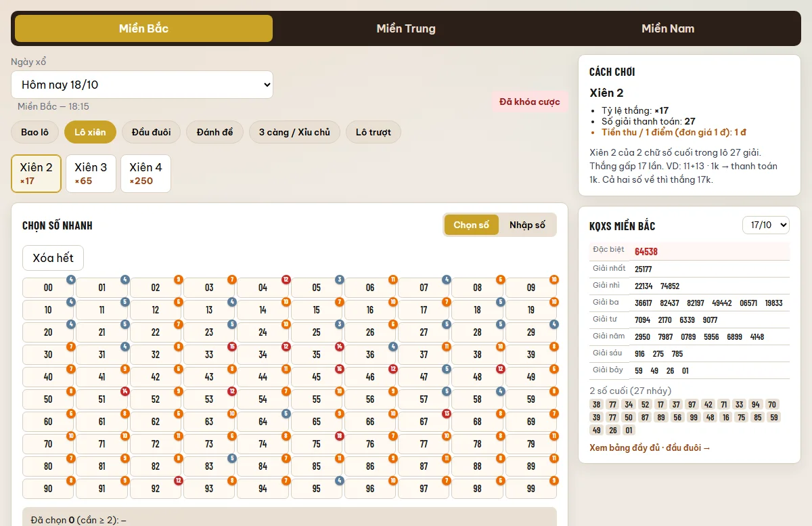The width and height of the screenshot is (812, 526).
Task: Click the Giải tư result 7094
Action: (642, 320)
